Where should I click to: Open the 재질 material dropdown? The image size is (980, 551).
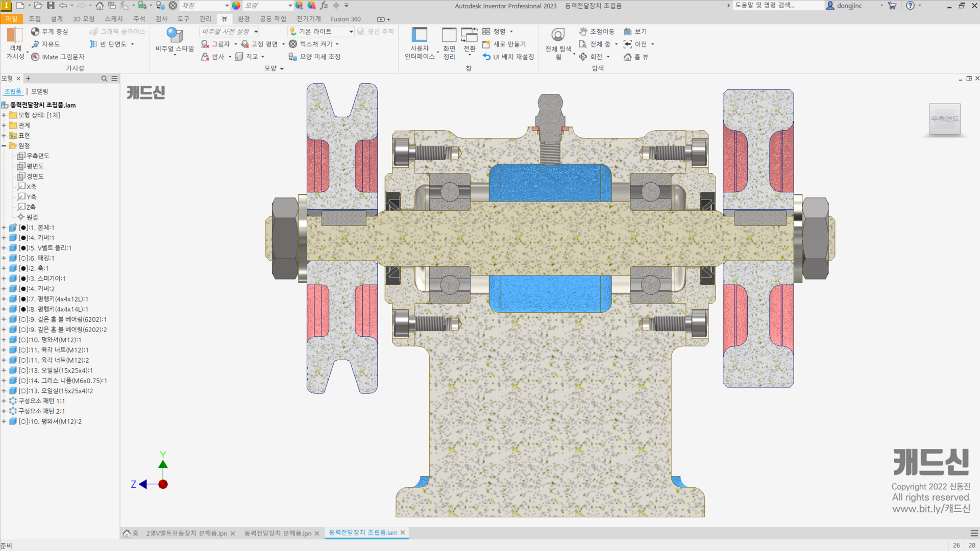204,6
